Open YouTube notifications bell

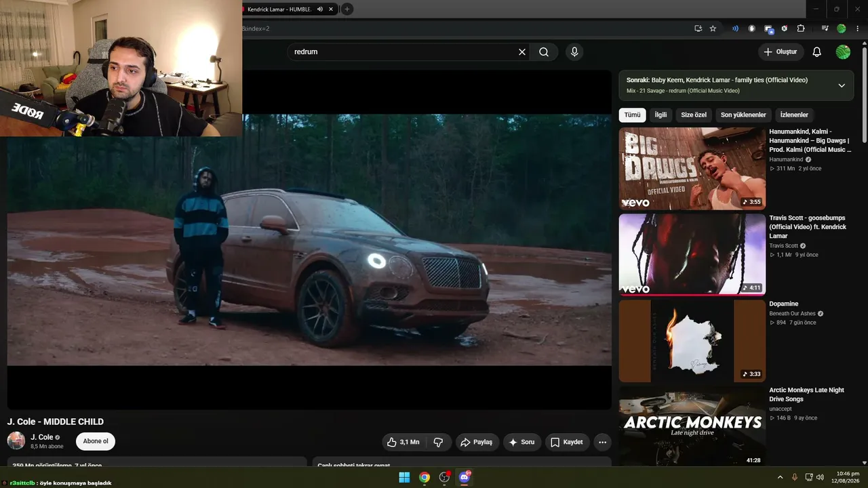click(817, 52)
